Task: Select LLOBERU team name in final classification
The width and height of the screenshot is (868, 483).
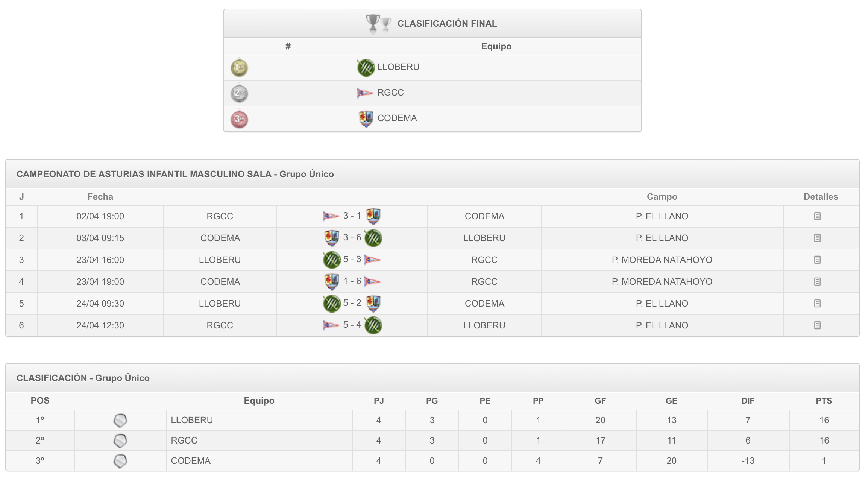Action: point(398,67)
